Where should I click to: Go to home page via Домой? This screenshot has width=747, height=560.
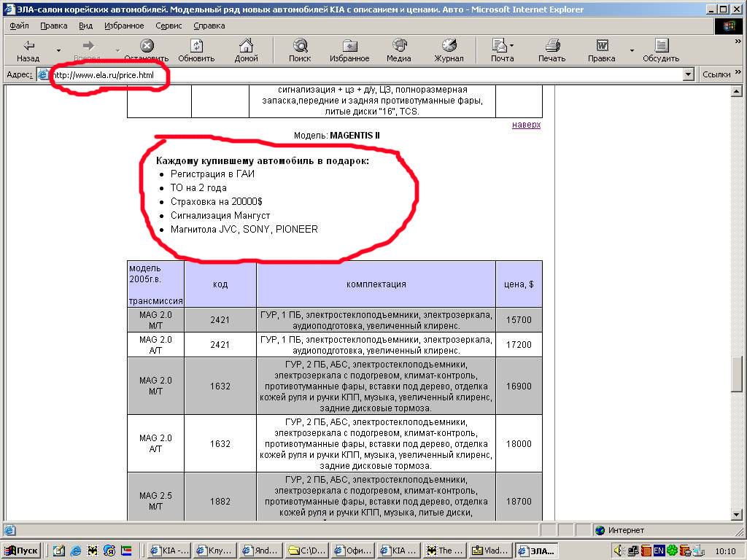tap(247, 50)
